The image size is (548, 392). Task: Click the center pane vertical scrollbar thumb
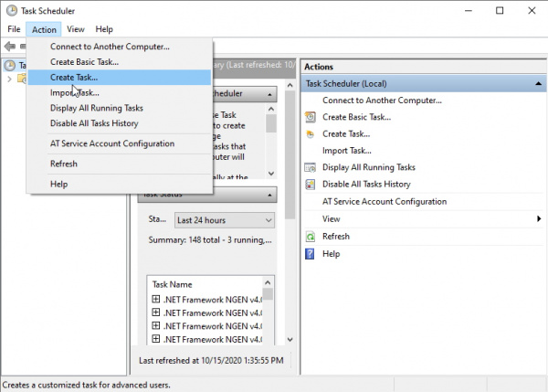[290, 154]
